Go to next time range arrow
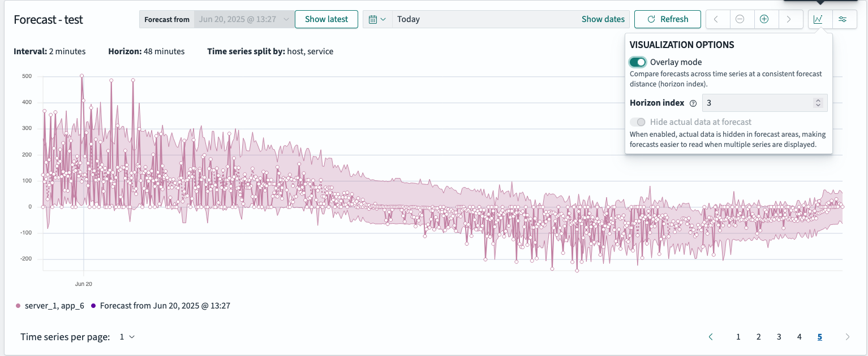The height and width of the screenshot is (356, 868). click(788, 19)
